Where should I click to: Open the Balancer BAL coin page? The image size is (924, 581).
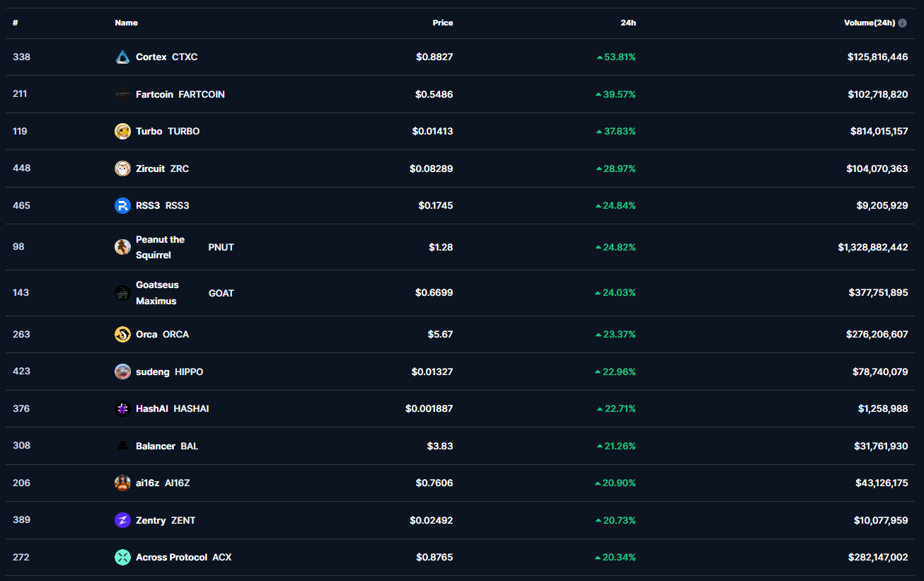(166, 446)
